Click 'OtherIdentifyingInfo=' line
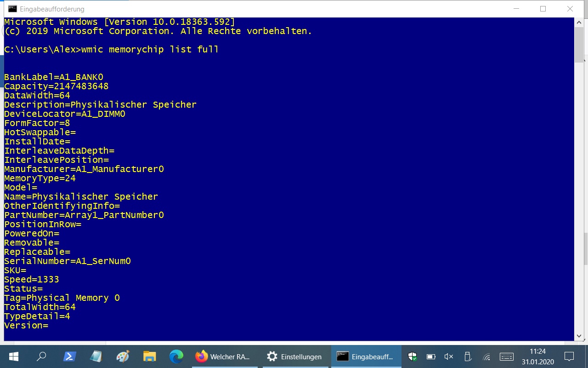 [x=62, y=206]
